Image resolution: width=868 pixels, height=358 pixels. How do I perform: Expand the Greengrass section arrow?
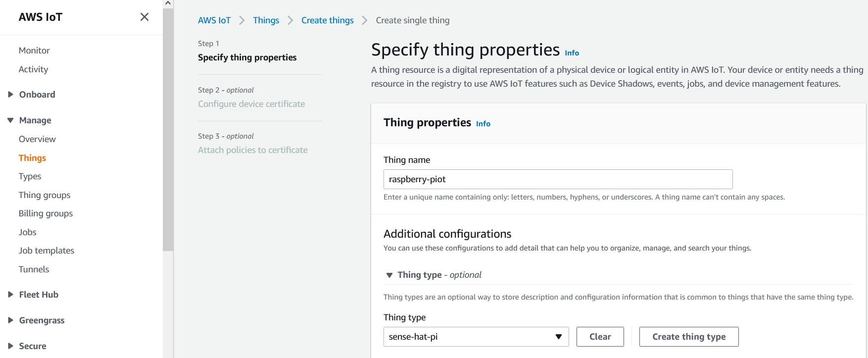coord(10,320)
